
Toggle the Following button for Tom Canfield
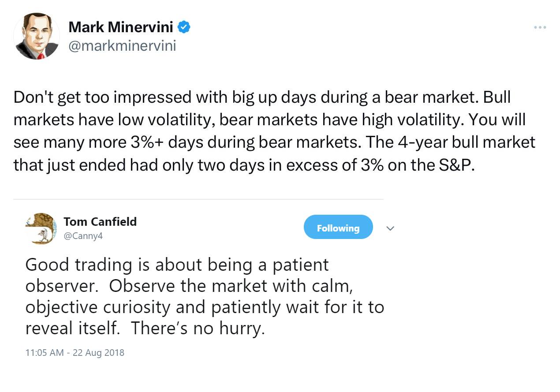tap(338, 228)
